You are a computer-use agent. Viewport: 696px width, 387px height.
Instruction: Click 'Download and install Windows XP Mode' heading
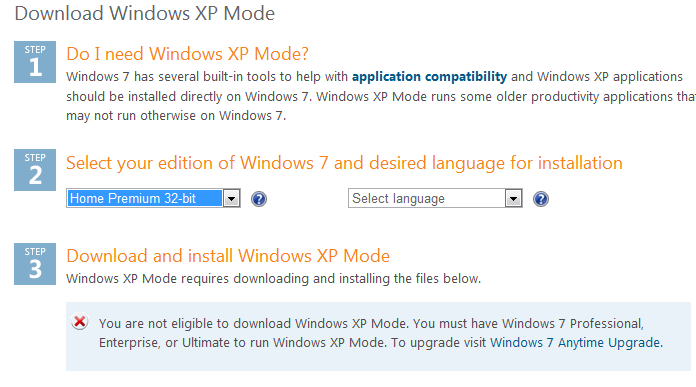[228, 256]
